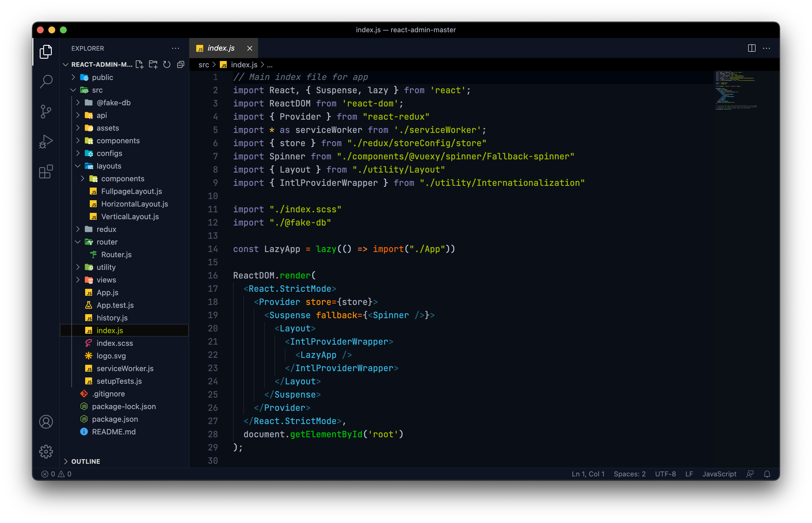Open the Search view in activity bar
The height and width of the screenshot is (523, 812).
46,81
